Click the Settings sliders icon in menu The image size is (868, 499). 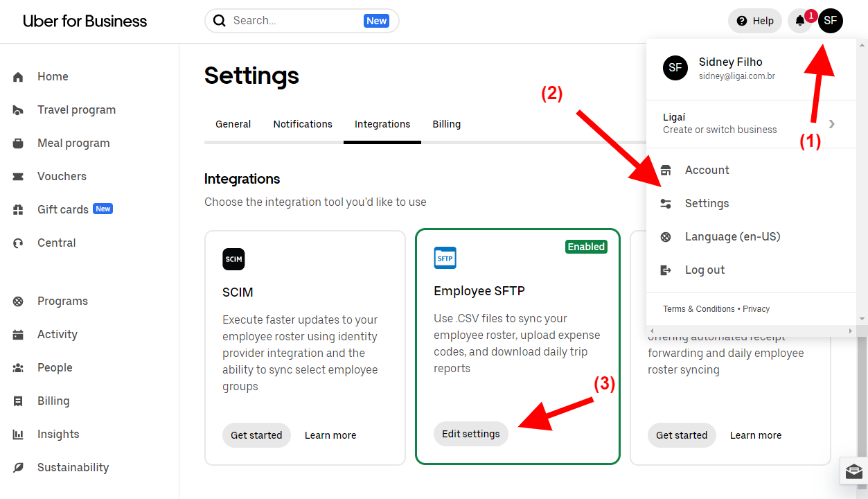click(x=666, y=204)
